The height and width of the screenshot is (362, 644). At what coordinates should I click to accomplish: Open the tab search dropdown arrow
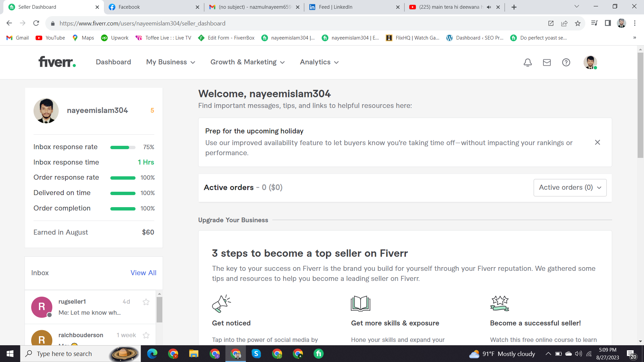pos(577,6)
